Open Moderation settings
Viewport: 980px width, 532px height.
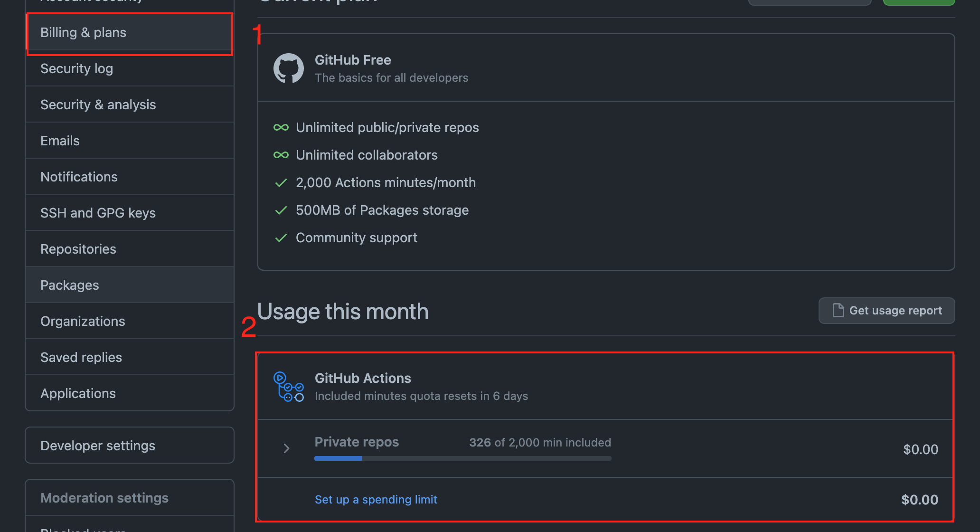[104, 497]
